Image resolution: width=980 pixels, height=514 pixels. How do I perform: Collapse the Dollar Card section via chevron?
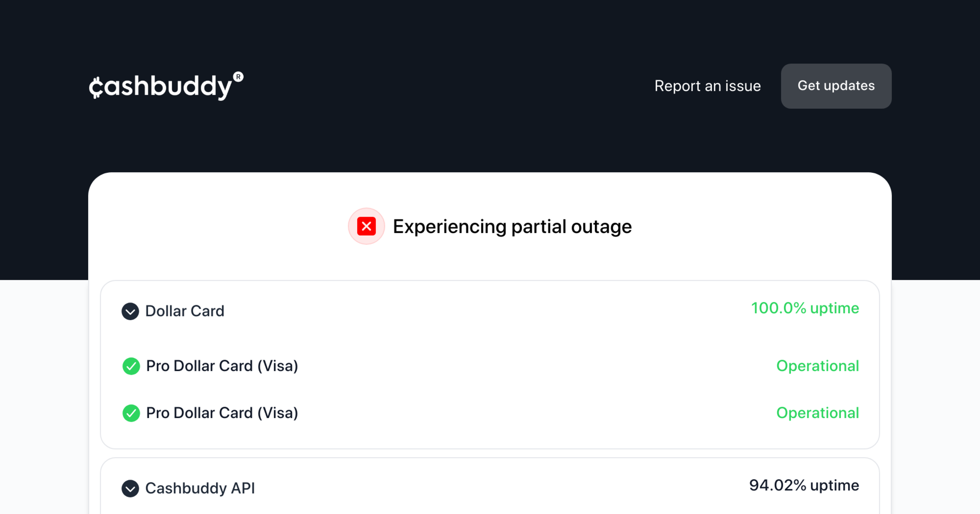[130, 311]
